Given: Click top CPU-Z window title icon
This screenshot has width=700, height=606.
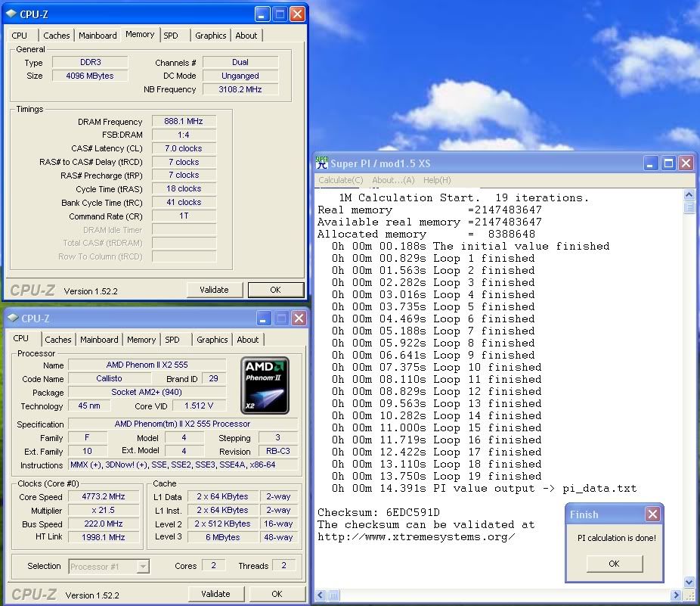Looking at the screenshot, I should [11, 14].
